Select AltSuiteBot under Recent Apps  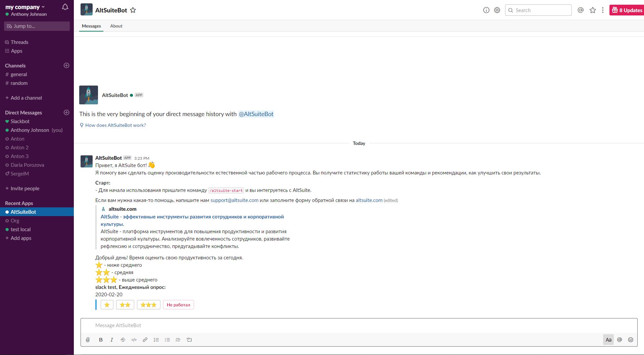(37, 212)
